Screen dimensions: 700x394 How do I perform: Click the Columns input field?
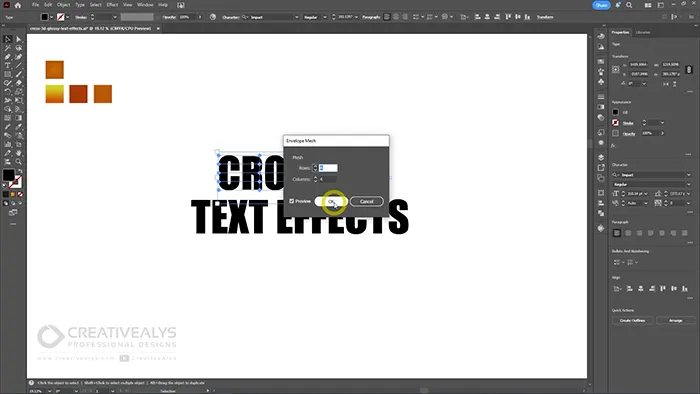pyautogui.click(x=328, y=179)
